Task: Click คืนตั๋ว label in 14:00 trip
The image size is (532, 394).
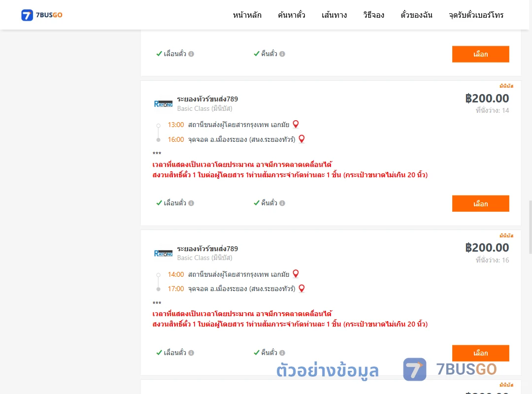Action: (x=269, y=353)
